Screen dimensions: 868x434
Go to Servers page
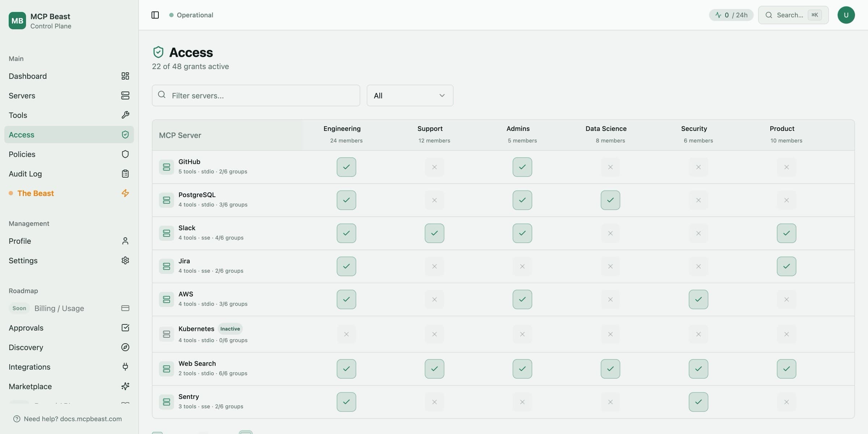tap(69, 95)
